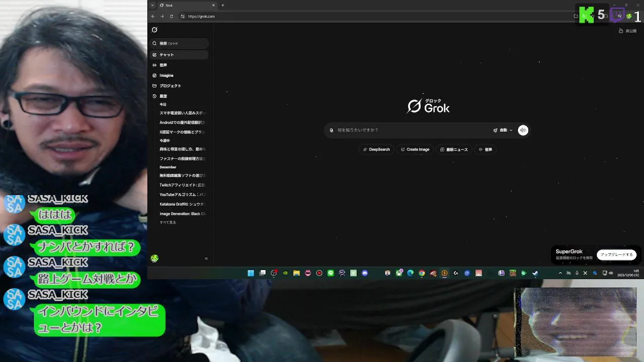Open Steam from the taskbar
Viewport: 644px width, 362px height.
coord(535,273)
